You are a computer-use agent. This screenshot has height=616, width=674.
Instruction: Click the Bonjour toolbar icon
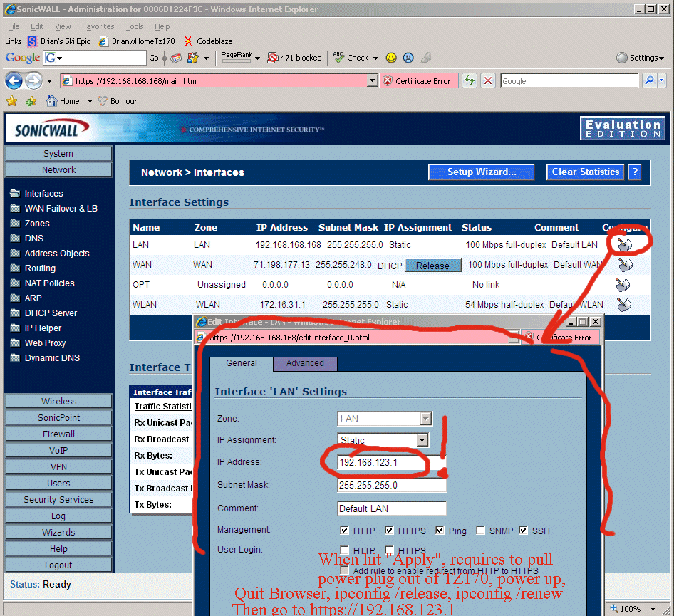[x=103, y=101]
